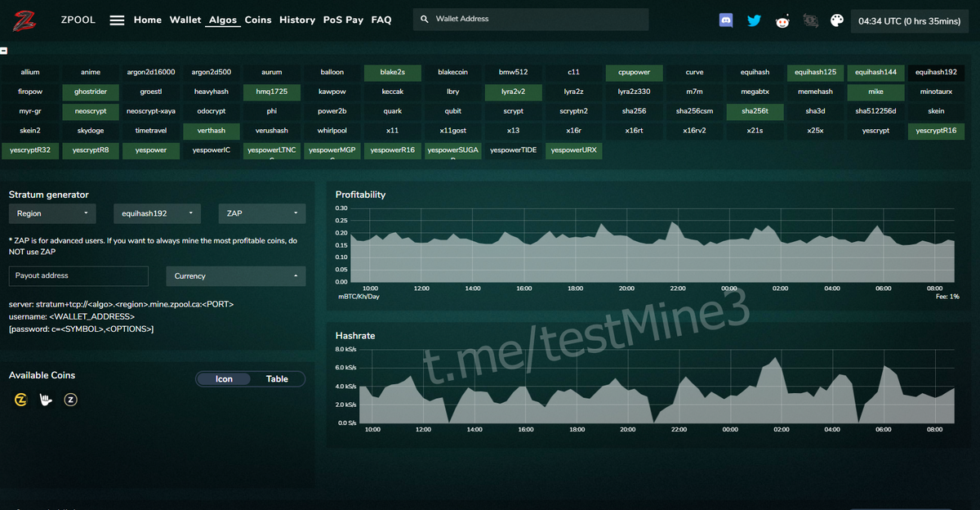Select the yespowerR16 algorithm
Screen dimensions: 980x510
click(393, 150)
